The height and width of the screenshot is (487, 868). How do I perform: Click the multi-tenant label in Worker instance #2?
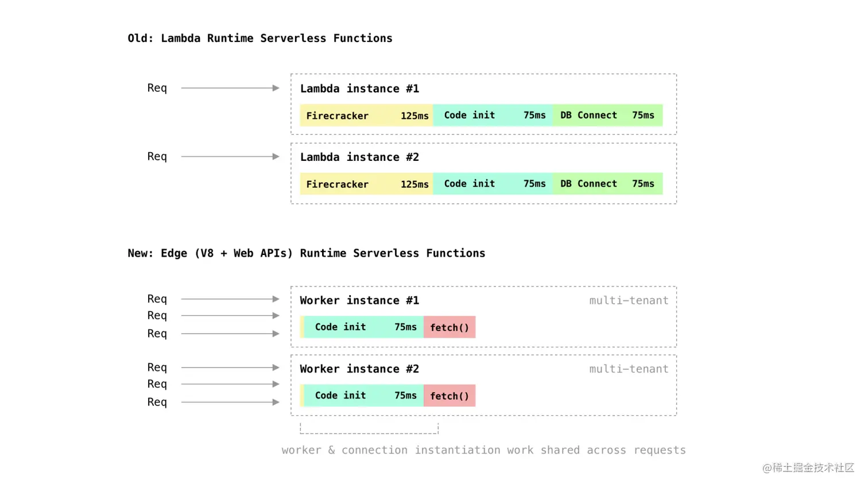[629, 369]
